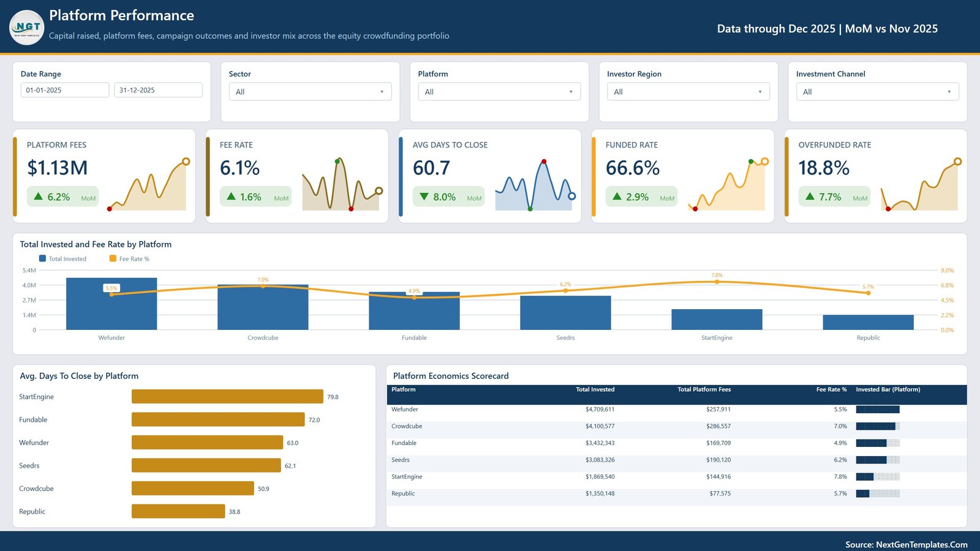Click the NGT logo in header

click(x=27, y=28)
